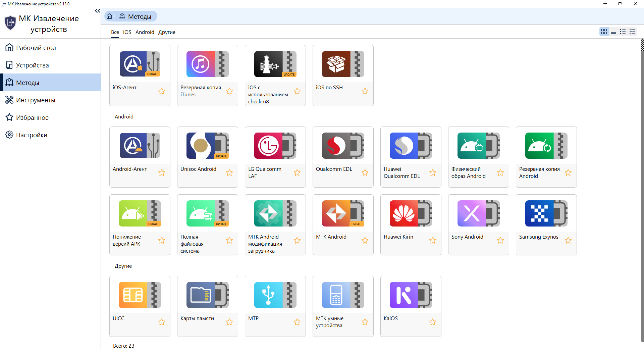This screenshot has width=644, height=349.
Task: Open the Резервная копия Android icon
Action: point(546,145)
